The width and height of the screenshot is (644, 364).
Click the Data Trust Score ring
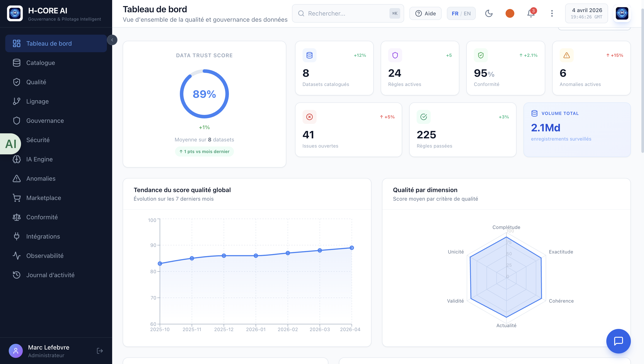coord(204,94)
